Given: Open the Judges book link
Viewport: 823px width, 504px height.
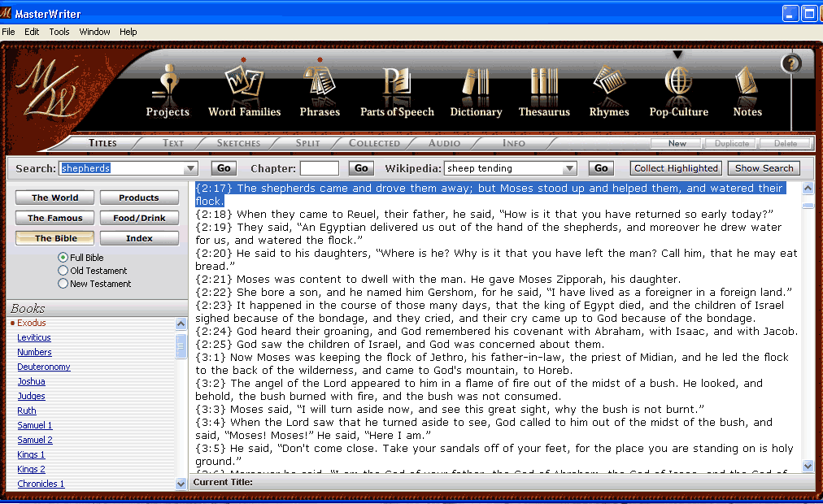Looking at the screenshot, I should (x=31, y=397).
